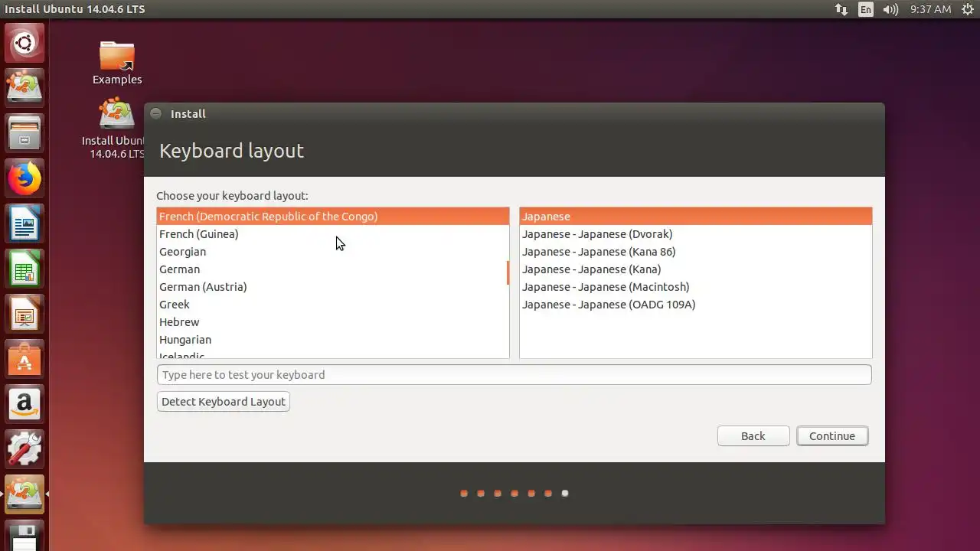
Task: Open the Examples folder on the desktop
Action: click(x=117, y=63)
